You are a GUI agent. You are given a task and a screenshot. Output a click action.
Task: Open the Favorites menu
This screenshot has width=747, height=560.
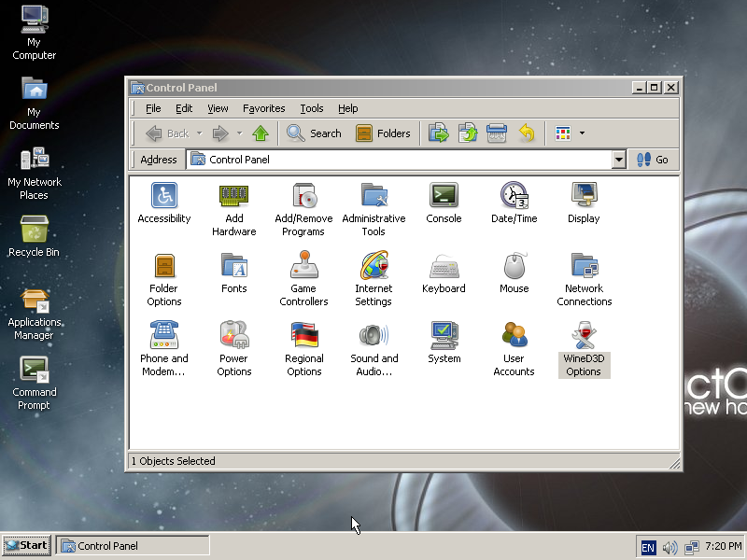[x=263, y=108]
